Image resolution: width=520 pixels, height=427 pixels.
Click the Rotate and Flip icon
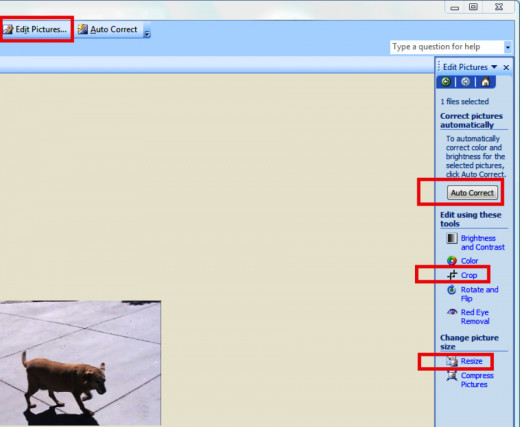(452, 290)
